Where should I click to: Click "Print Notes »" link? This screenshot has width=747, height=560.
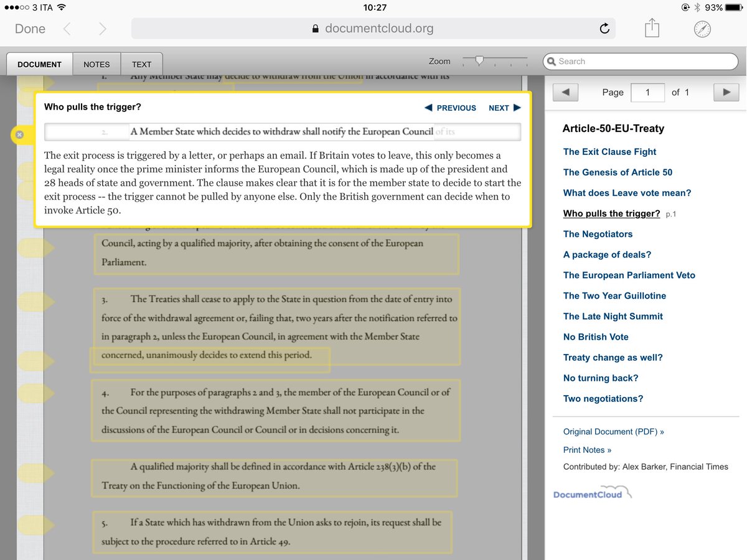point(587,450)
